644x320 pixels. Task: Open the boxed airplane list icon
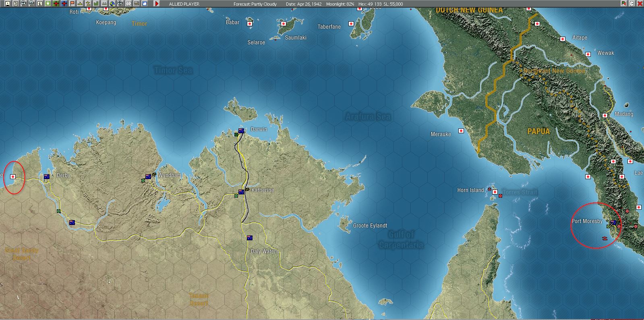tap(24, 4)
